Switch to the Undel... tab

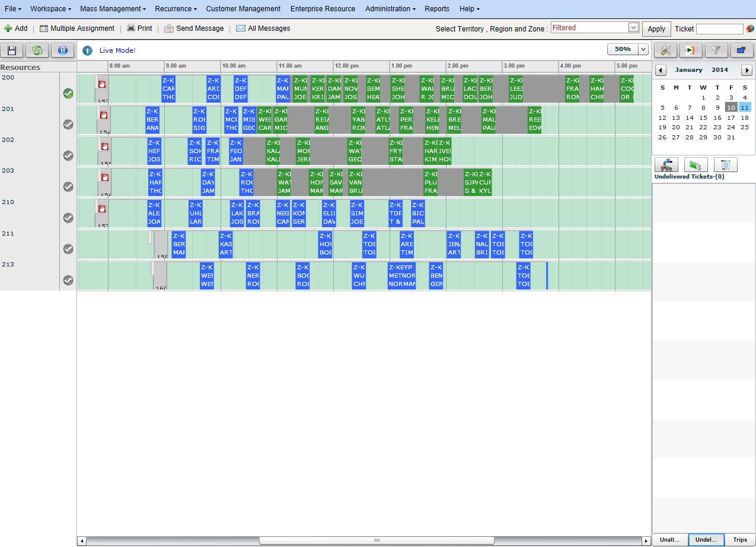(x=706, y=540)
